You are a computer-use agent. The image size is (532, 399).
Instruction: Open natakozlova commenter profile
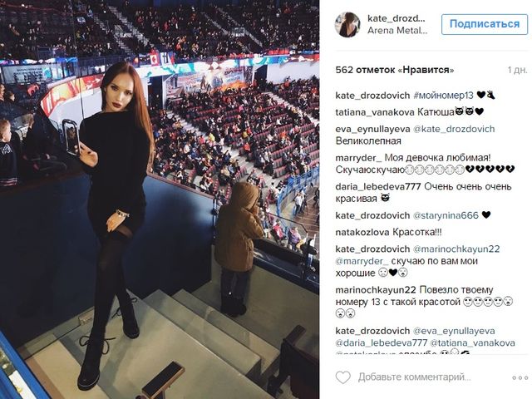362,233
